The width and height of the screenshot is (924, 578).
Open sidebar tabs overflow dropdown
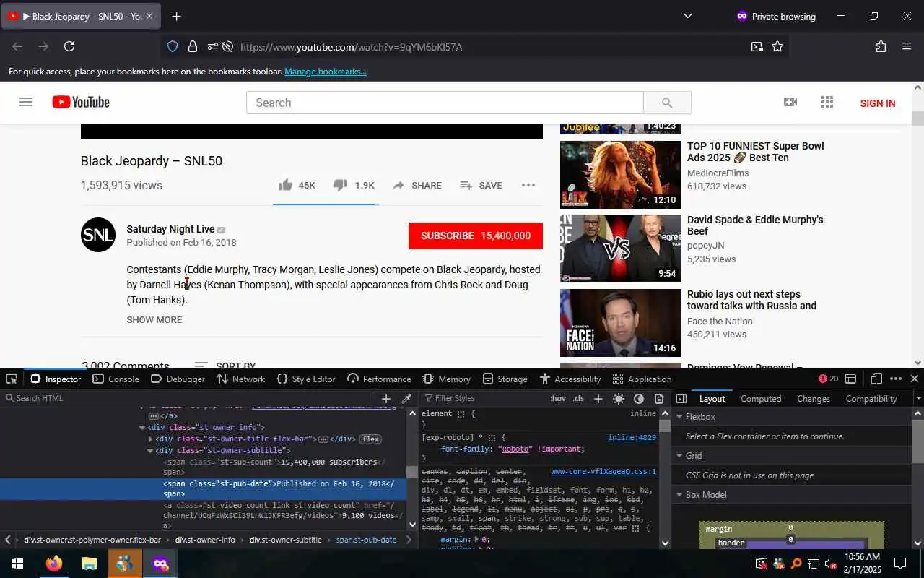click(918, 398)
